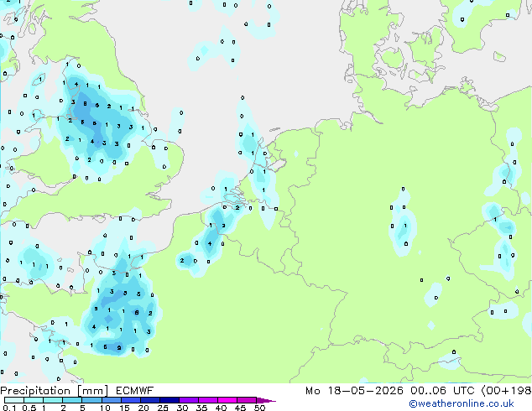Click the legend value "40"

(221, 408)
